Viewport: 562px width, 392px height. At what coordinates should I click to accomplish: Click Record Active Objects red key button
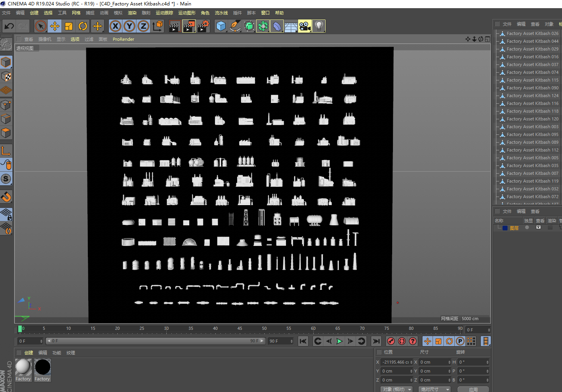click(x=391, y=341)
